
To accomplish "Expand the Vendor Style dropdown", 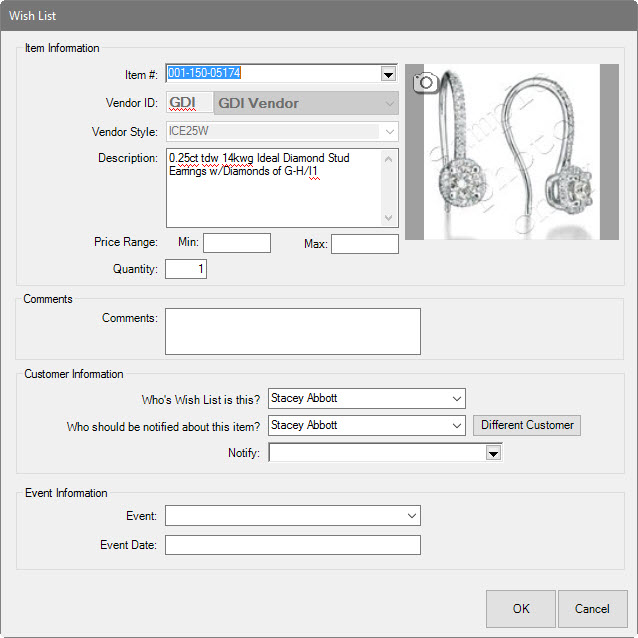I will coord(388,131).
